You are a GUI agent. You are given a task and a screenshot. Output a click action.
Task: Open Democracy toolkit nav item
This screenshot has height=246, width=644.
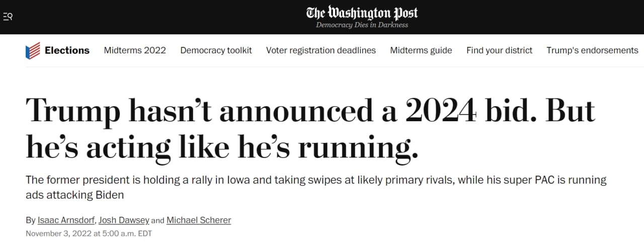point(216,50)
